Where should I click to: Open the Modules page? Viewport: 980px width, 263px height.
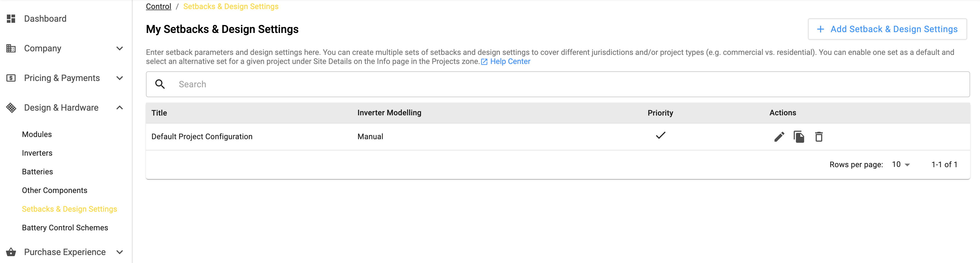[37, 134]
